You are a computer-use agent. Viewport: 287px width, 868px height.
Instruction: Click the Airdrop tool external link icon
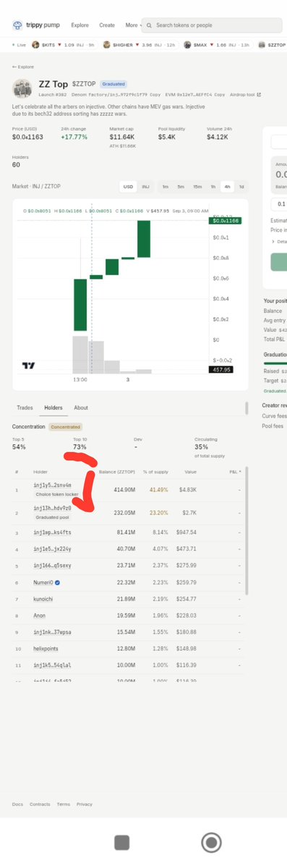click(x=259, y=95)
